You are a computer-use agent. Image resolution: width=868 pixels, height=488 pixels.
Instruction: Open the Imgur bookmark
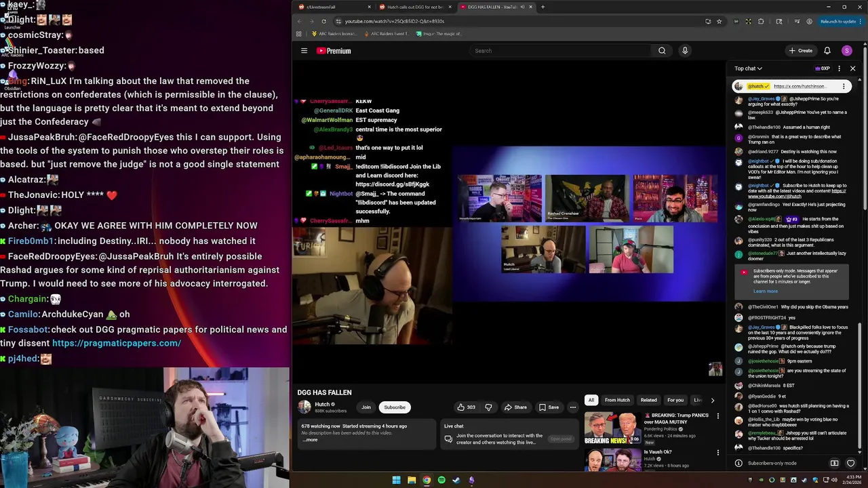[x=439, y=33]
